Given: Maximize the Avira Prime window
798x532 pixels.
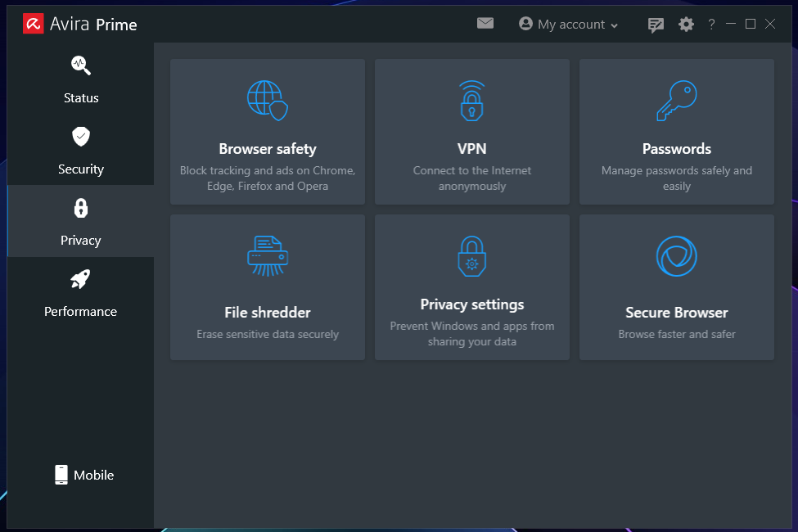Looking at the screenshot, I should coord(751,24).
